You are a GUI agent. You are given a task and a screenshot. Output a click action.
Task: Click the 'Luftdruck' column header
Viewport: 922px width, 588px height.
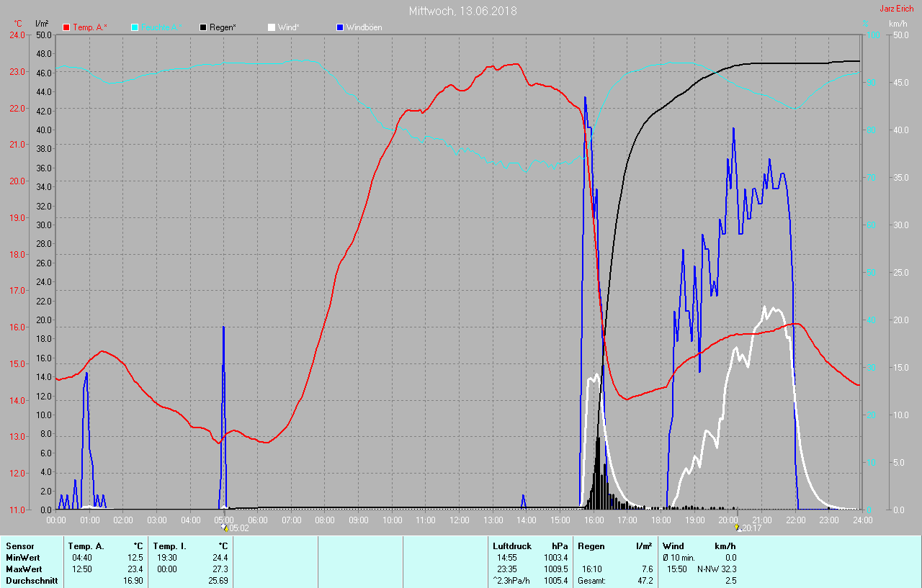point(512,546)
